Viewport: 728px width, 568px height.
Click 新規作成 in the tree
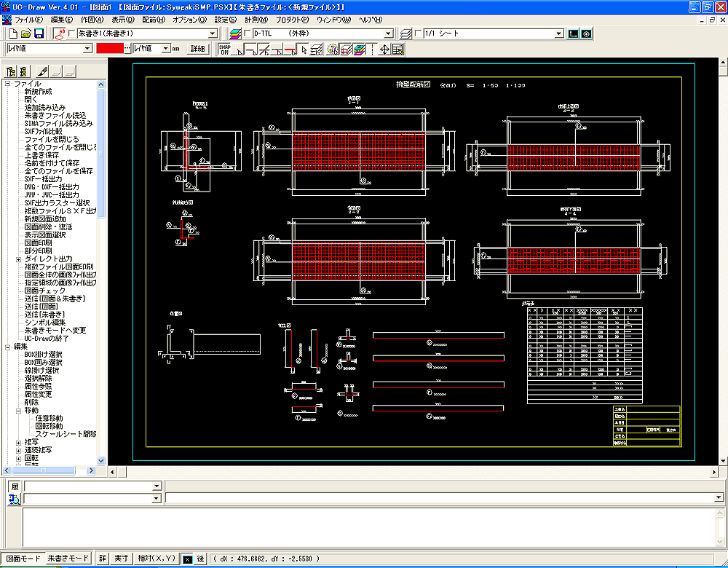point(38,92)
